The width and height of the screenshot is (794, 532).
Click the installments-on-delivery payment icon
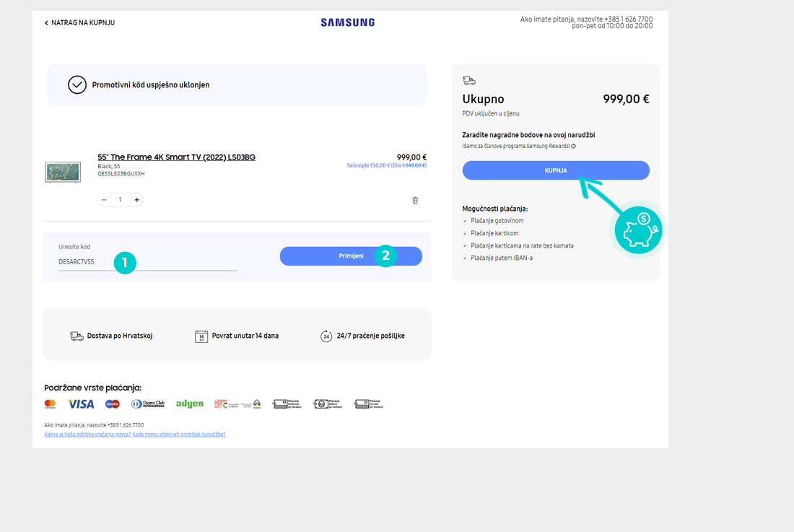pyautogui.click(x=368, y=404)
